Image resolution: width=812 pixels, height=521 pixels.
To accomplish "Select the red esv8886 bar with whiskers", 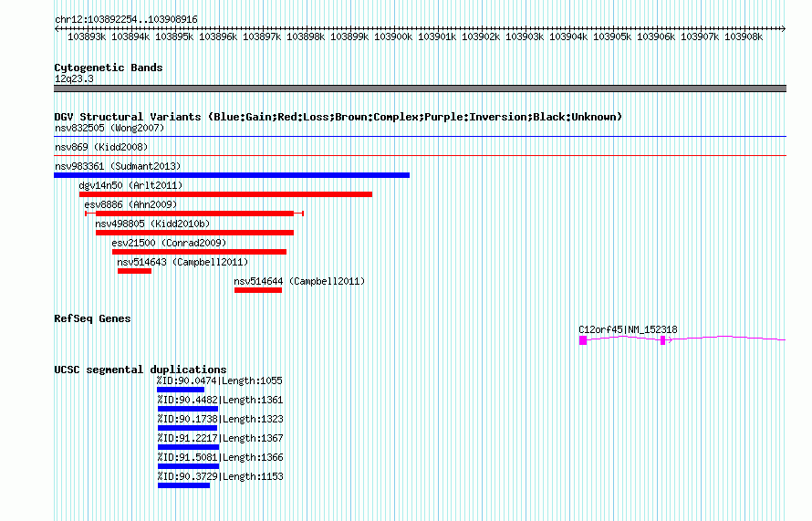I will point(194,214).
